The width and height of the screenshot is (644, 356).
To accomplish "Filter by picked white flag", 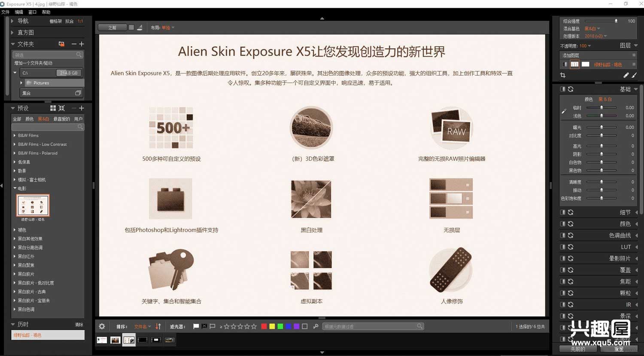I will tap(196, 326).
